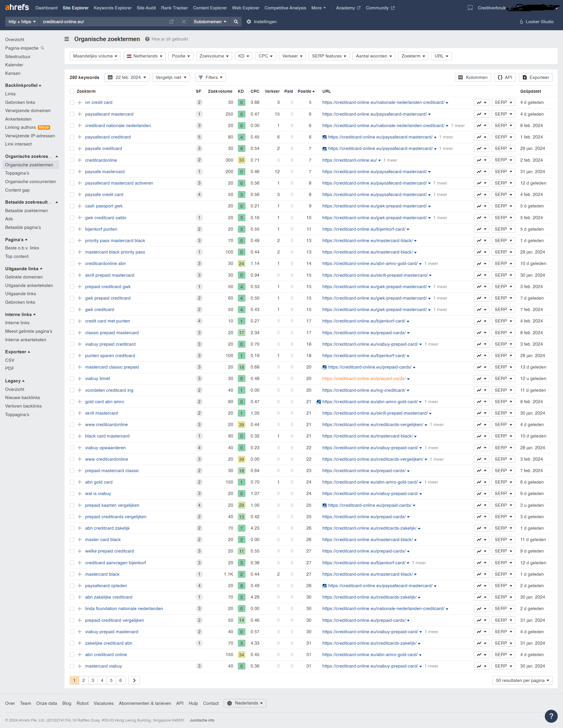
Task: Click the search magnifier button
Action: coord(236,22)
